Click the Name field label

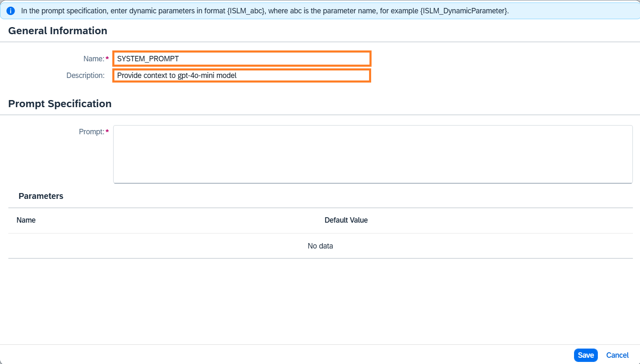click(x=94, y=59)
